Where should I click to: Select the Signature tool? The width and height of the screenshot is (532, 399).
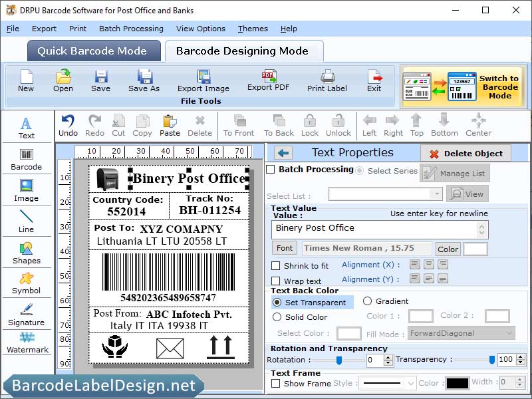click(x=27, y=315)
